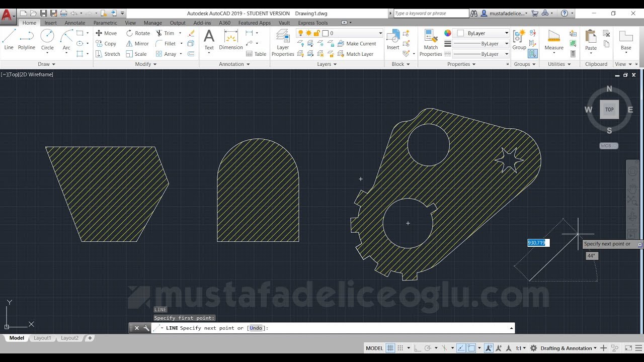Open the Express Tools tab
The height and width of the screenshot is (362, 644).
click(x=313, y=23)
